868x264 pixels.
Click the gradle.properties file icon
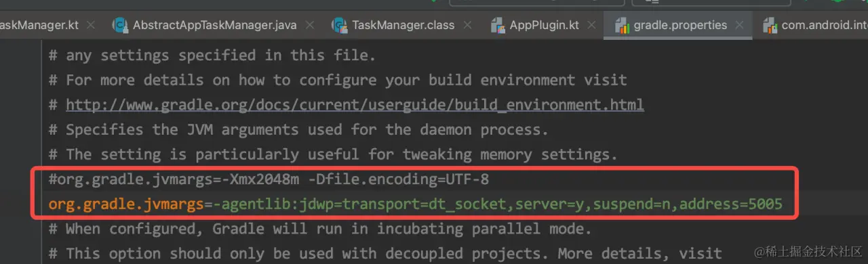tap(622, 26)
